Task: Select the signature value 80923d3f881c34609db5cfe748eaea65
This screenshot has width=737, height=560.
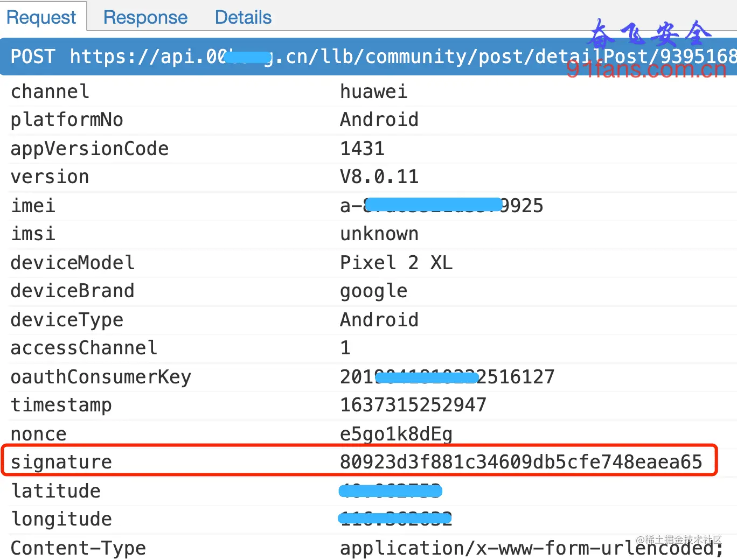Action: coord(521,462)
